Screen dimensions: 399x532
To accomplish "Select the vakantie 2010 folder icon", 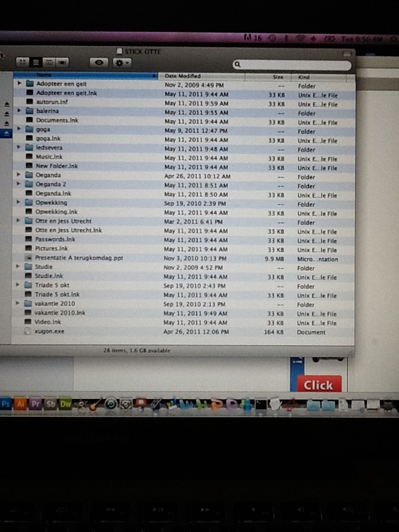I will 28,303.
